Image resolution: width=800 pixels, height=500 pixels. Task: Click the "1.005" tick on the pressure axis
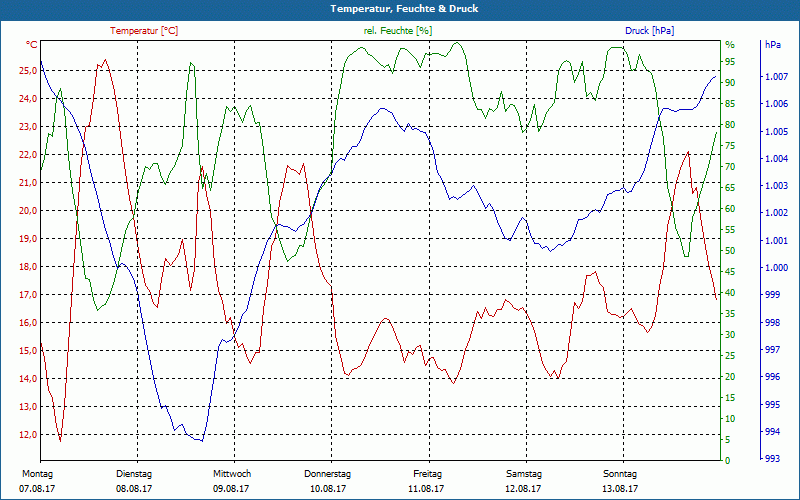pos(777,132)
